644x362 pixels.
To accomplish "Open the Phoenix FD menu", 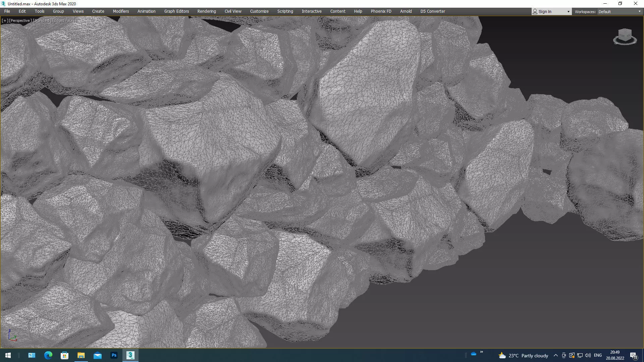I will pos(381,11).
